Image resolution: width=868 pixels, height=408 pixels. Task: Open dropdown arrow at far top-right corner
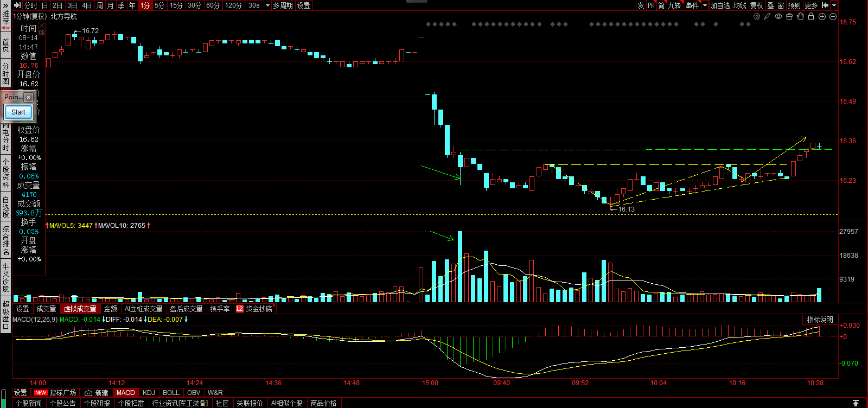pyautogui.click(x=834, y=5)
